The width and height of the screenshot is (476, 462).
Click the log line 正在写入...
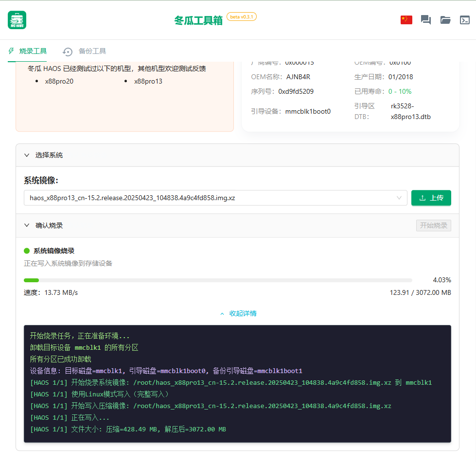tap(70, 417)
